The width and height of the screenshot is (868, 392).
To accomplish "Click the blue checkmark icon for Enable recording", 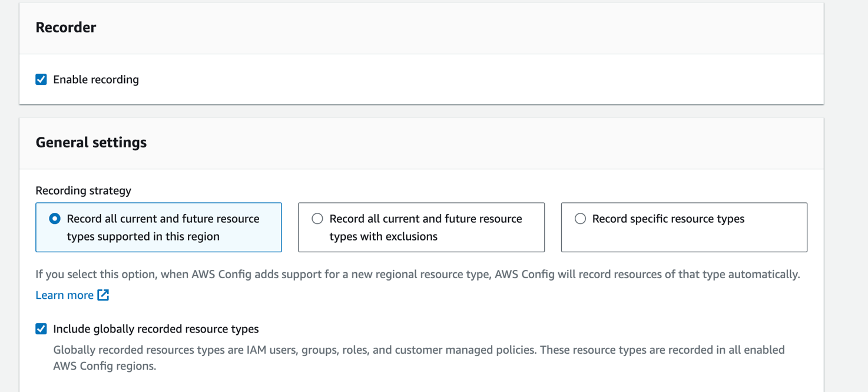I will [x=41, y=79].
